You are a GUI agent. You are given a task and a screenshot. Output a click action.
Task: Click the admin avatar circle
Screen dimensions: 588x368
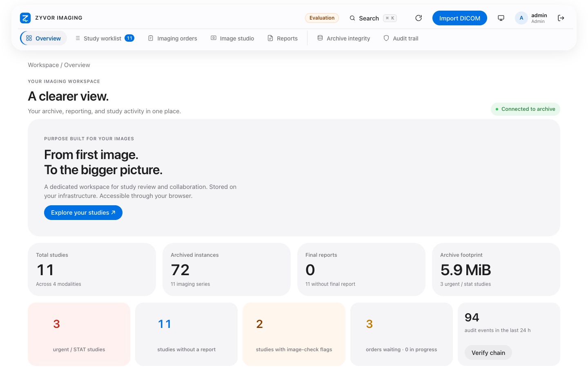tap(521, 18)
